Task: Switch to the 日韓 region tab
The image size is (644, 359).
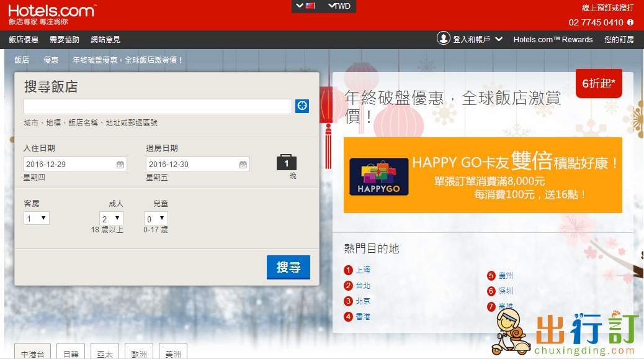Action: point(71,352)
